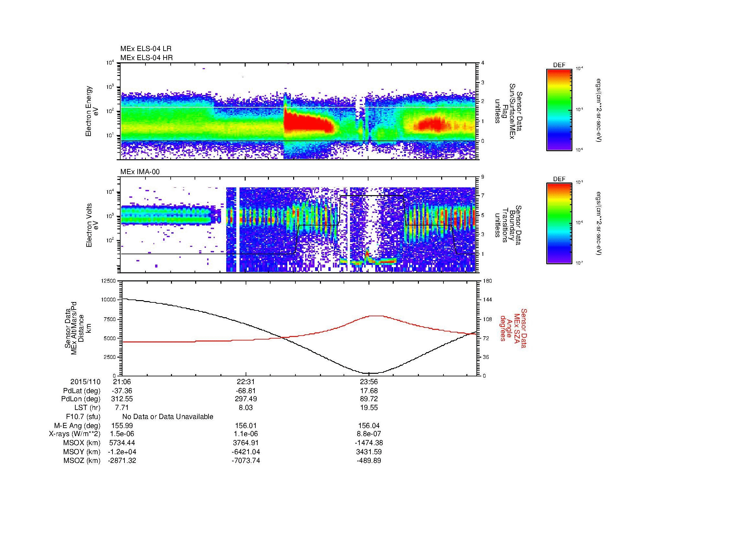Click the MSOY value -1.2e+04
756x534 pixels.
coord(122,452)
